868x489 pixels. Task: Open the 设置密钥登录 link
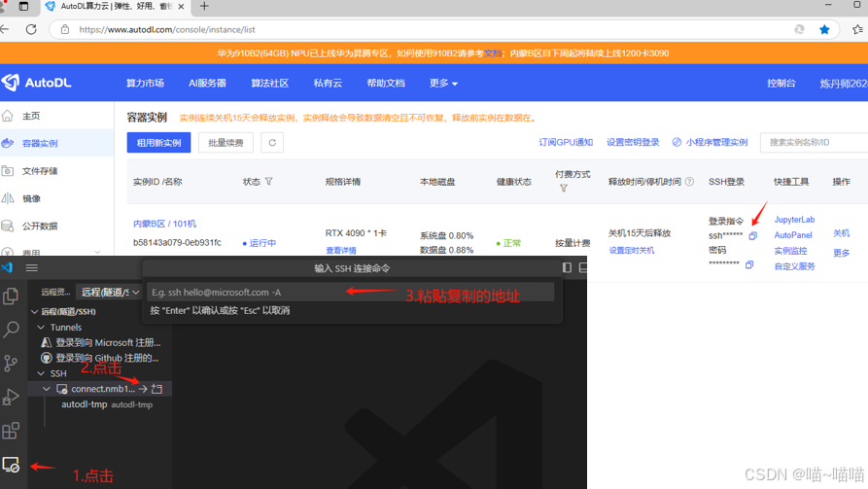(633, 142)
